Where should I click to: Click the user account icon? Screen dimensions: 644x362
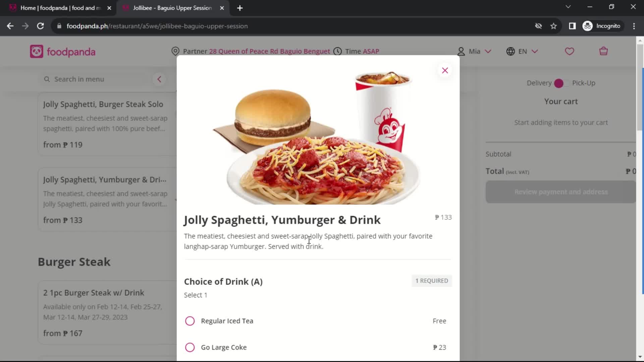461,51
